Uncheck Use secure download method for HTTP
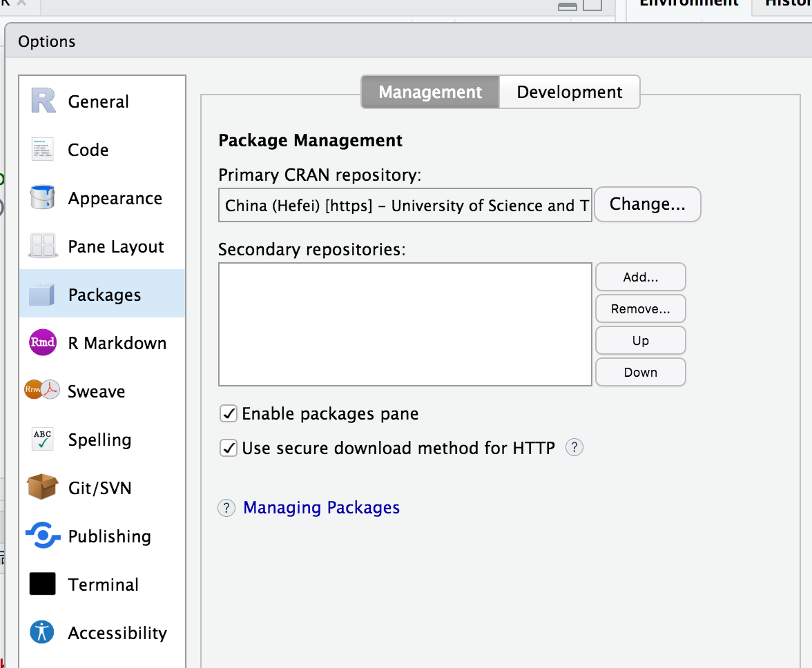The image size is (812, 668). (229, 449)
